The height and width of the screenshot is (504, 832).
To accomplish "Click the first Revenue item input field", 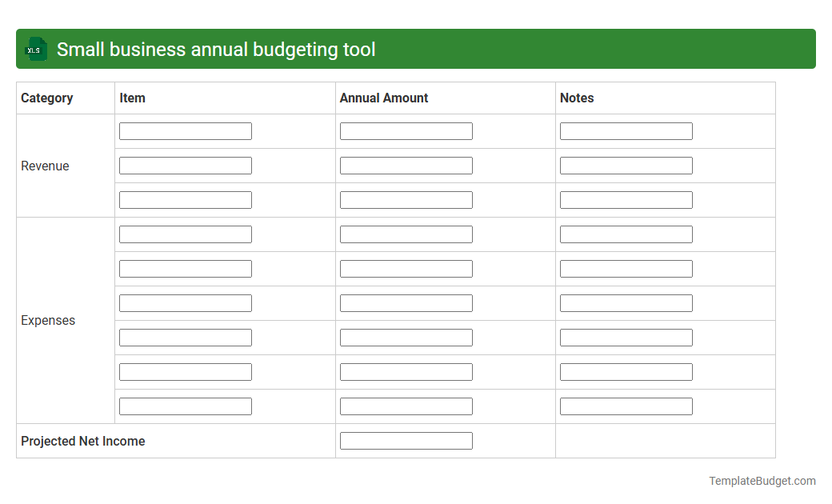I will point(185,130).
